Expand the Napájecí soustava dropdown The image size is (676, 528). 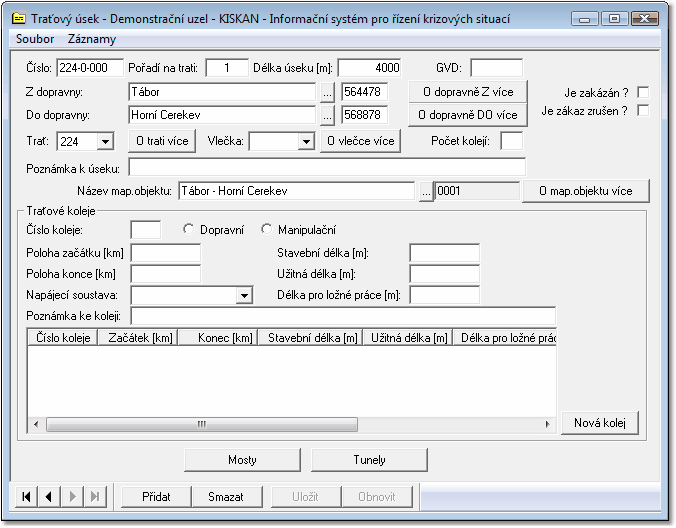244,296
